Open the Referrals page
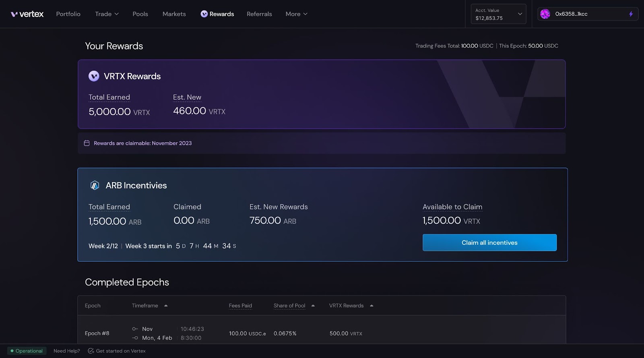The width and height of the screenshot is (644, 358). pos(259,14)
